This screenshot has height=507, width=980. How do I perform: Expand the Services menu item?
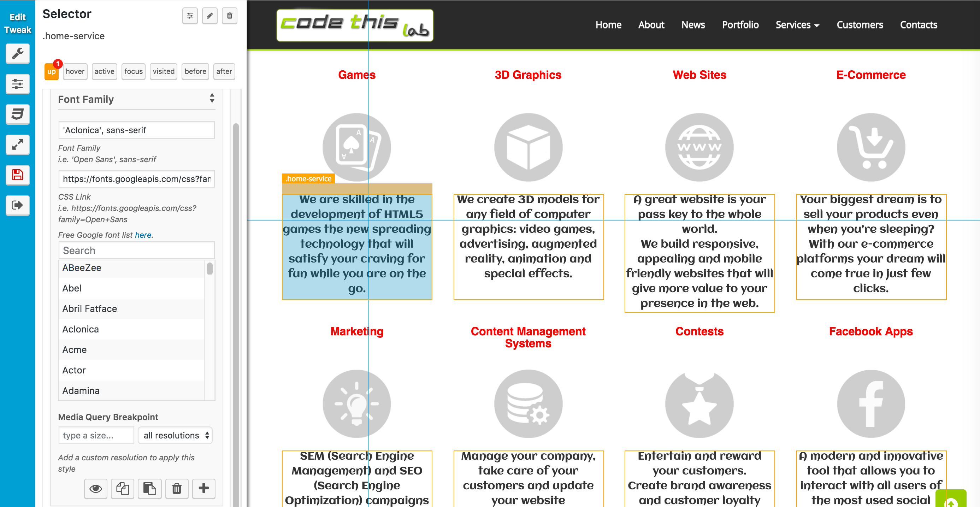point(797,25)
